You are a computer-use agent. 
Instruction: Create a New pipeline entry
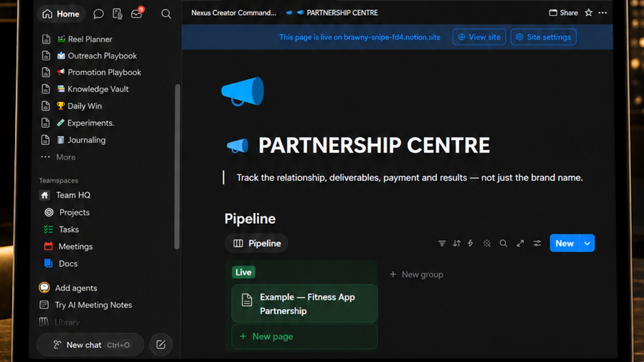565,243
